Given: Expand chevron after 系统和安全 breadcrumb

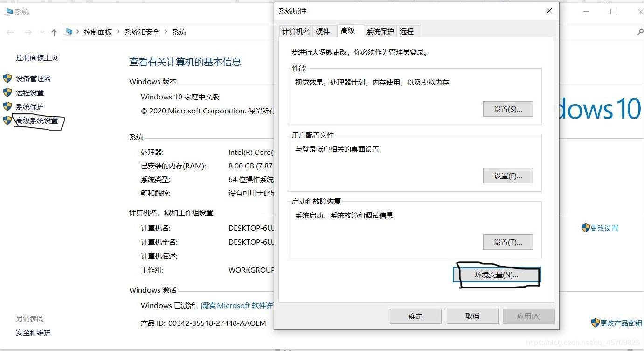Looking at the screenshot, I should click(x=166, y=32).
